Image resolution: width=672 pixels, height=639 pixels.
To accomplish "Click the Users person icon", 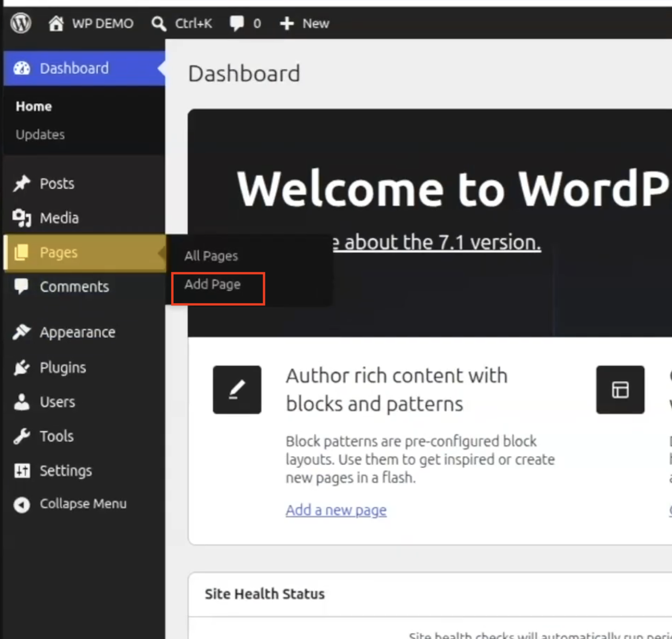I will pos(22,402).
